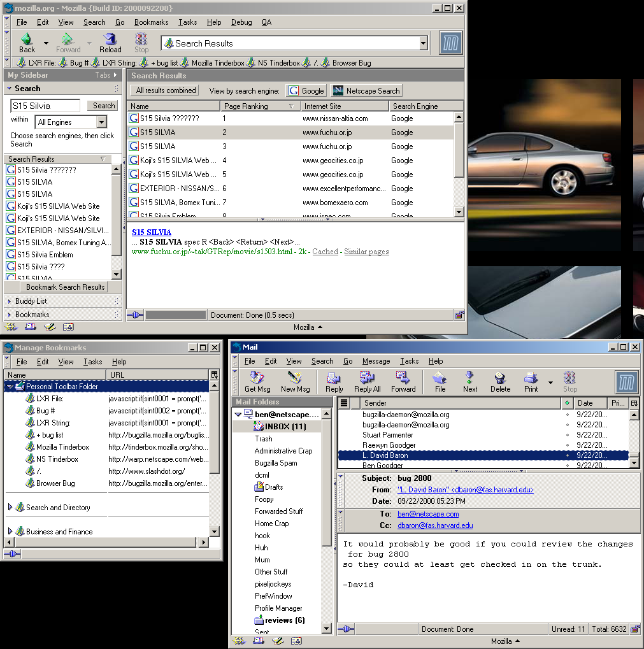Screen dimensions: 644x649
Task: Expand the Buddy List sidebar panel
Action: (x=10, y=301)
